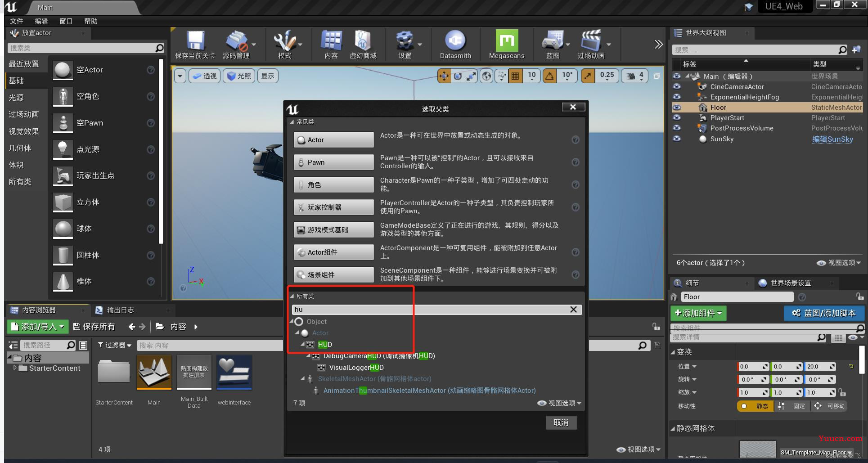Clear the 'hu' class search field
This screenshot has width=868, height=463.
click(573, 310)
